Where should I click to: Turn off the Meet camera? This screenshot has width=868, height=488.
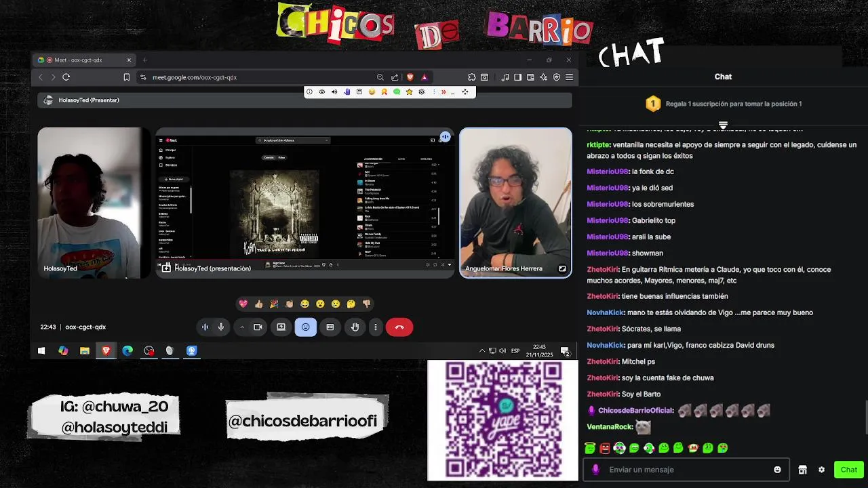(x=258, y=327)
